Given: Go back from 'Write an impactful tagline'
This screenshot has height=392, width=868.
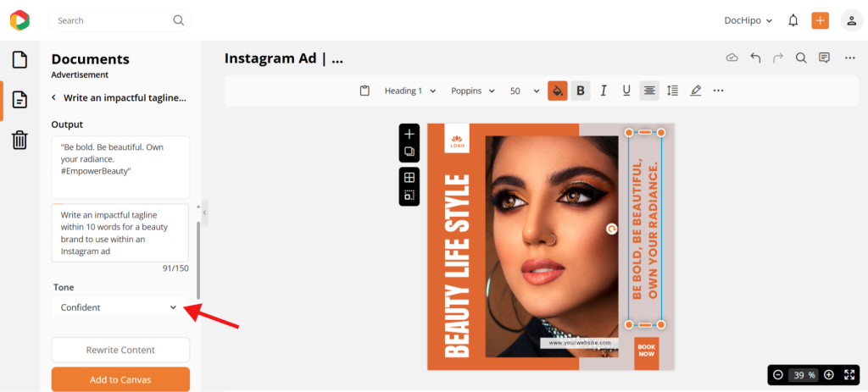Looking at the screenshot, I should click(x=53, y=98).
